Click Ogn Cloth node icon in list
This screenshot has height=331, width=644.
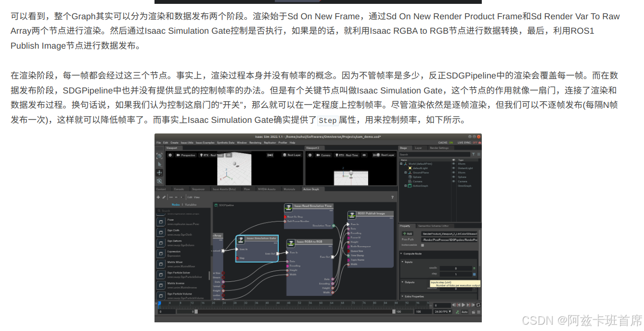(x=161, y=233)
